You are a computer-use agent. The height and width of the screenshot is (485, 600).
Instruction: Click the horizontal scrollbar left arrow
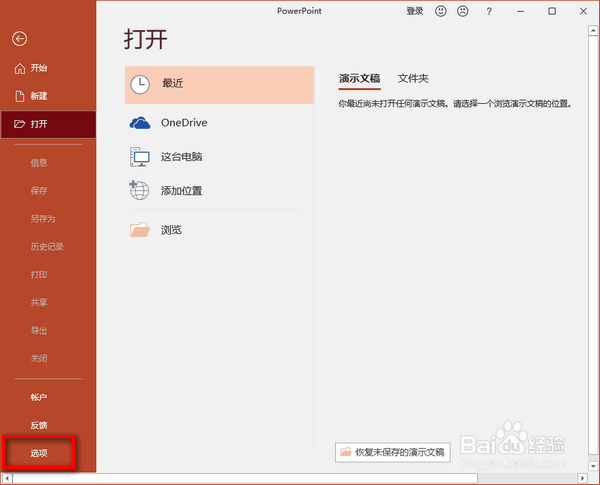pyautogui.click(x=7, y=478)
